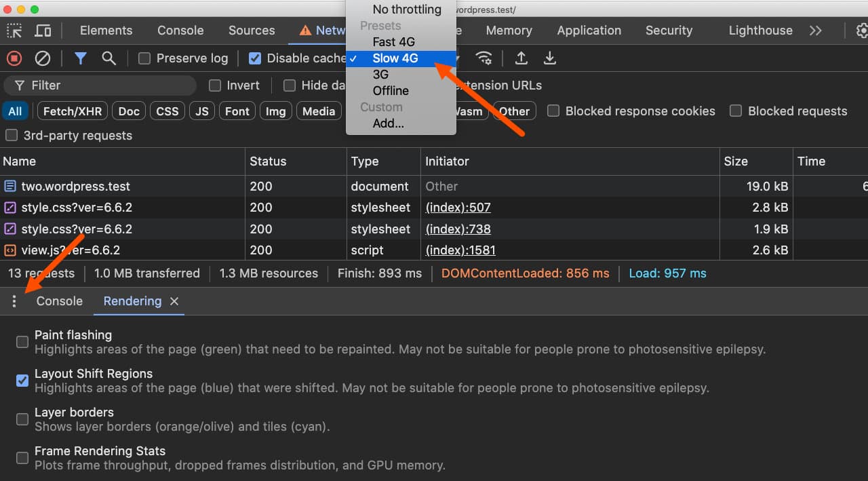Open the Lighthouse tab

coord(760,31)
